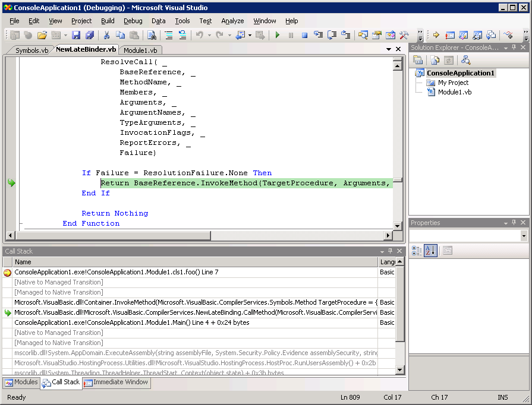This screenshot has height=405, width=532.
Task: Select Categorized view in Properties panel
Action: click(417, 251)
